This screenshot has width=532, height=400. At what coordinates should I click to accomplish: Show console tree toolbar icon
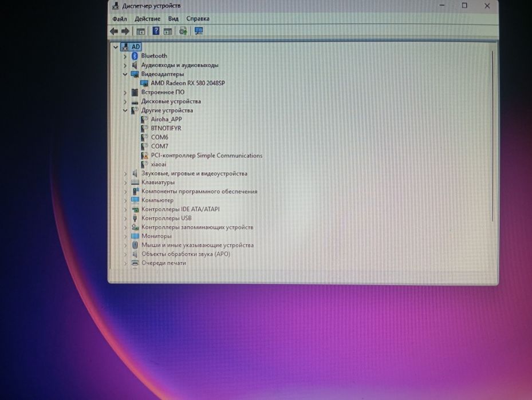(x=140, y=31)
